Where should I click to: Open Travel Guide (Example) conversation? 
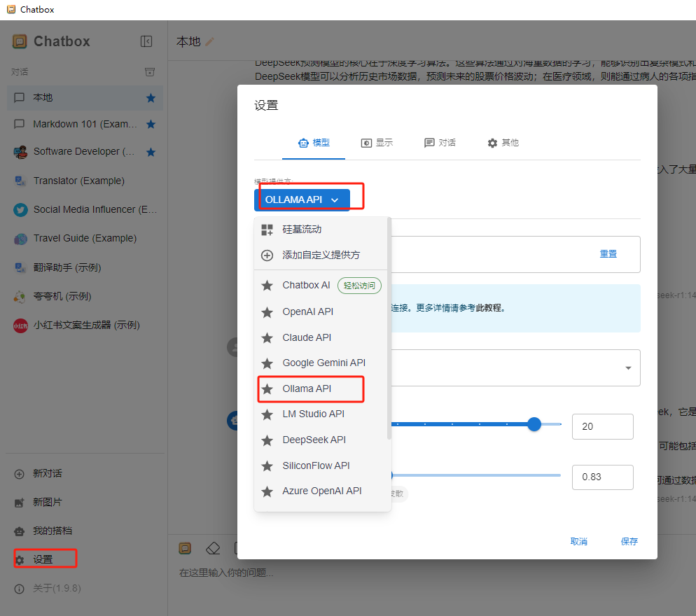click(85, 238)
